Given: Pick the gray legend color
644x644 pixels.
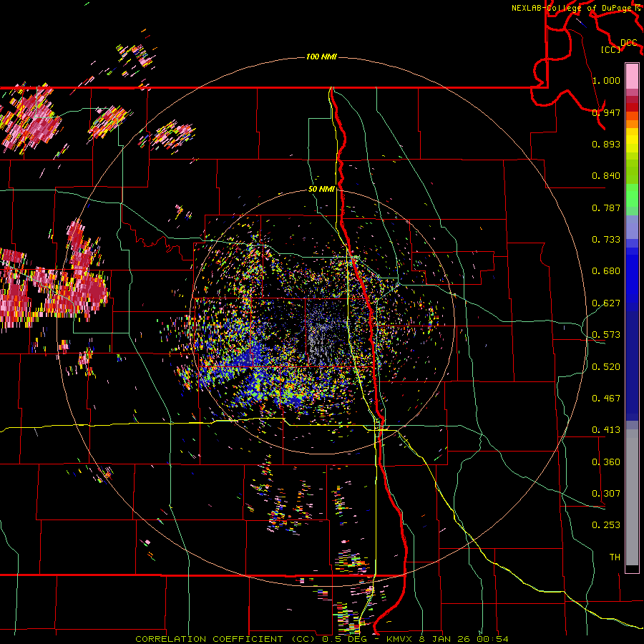Looking at the screenshot, I should (632, 497).
